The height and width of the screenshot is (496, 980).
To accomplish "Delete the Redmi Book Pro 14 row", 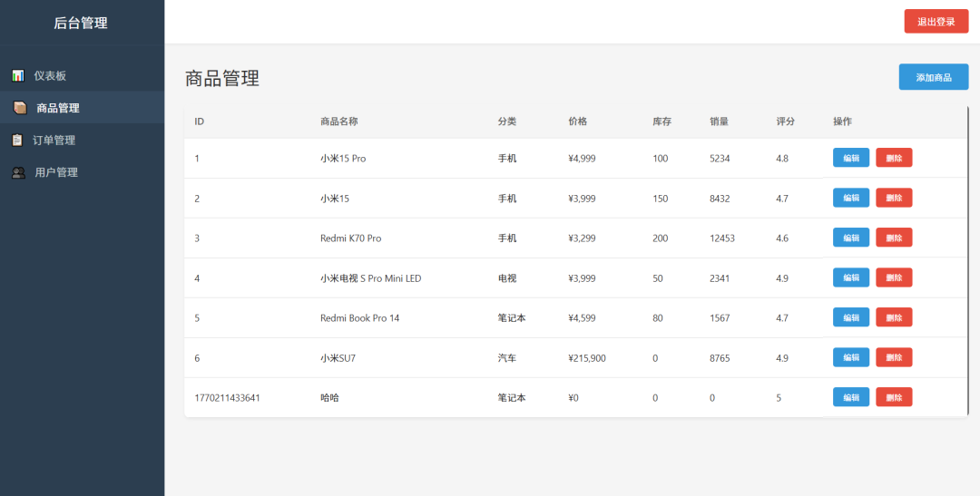I will pos(894,317).
